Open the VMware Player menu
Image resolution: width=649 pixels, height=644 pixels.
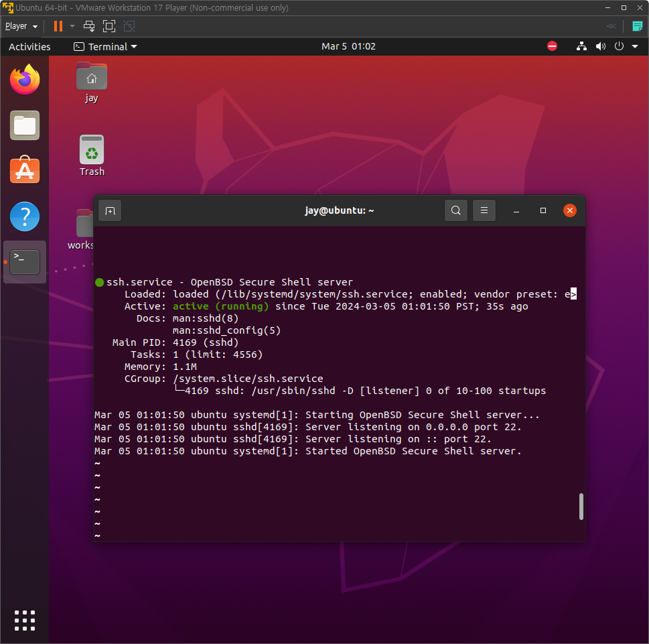(x=21, y=26)
